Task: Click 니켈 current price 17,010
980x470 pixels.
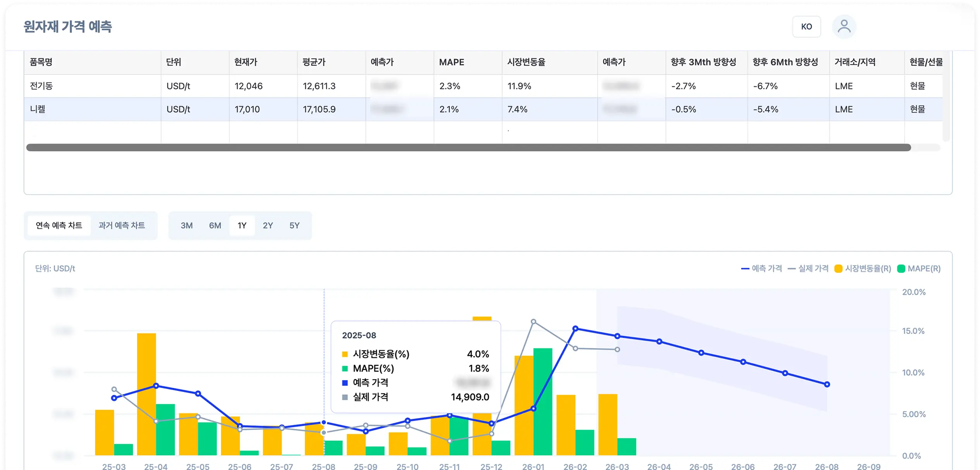Action: point(247,109)
